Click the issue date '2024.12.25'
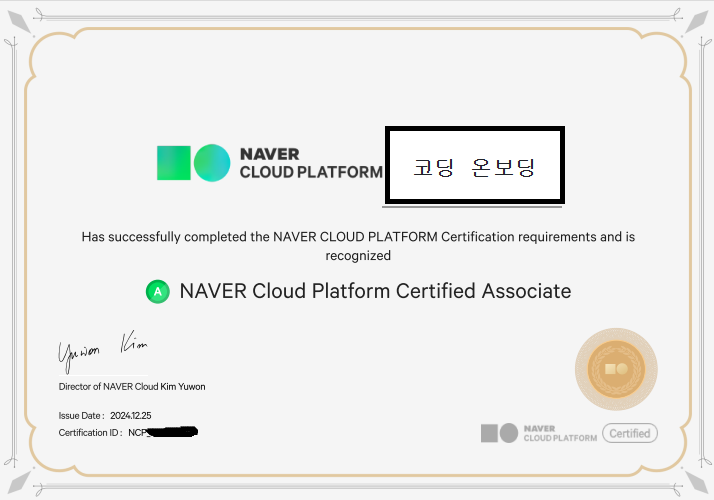714x500 pixels. (131, 415)
